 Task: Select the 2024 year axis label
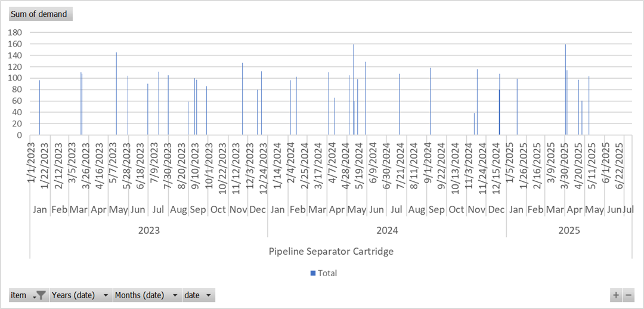click(x=387, y=230)
